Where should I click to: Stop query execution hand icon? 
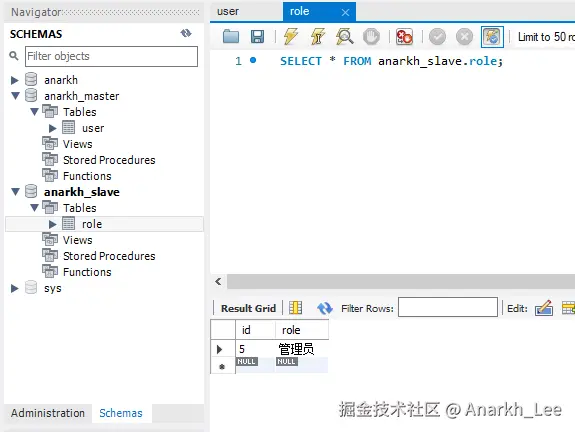(371, 37)
